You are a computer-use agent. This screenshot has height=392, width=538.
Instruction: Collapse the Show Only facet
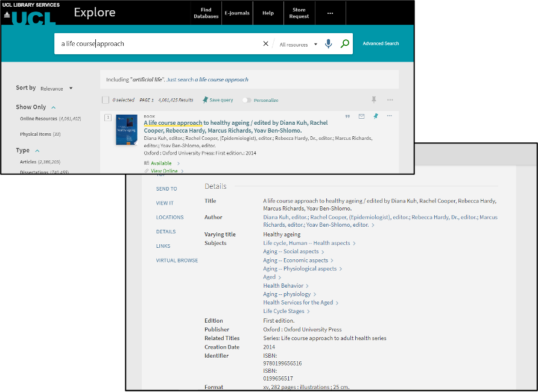pyautogui.click(x=54, y=107)
